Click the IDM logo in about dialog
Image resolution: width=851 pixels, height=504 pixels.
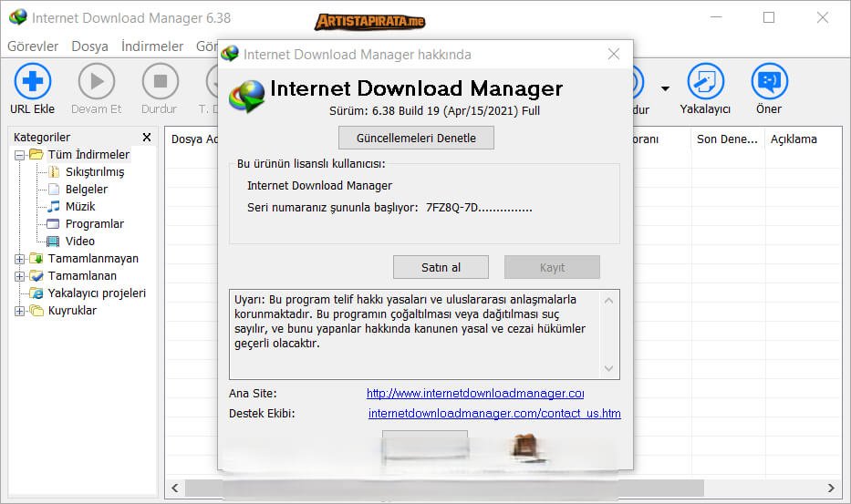click(x=247, y=96)
